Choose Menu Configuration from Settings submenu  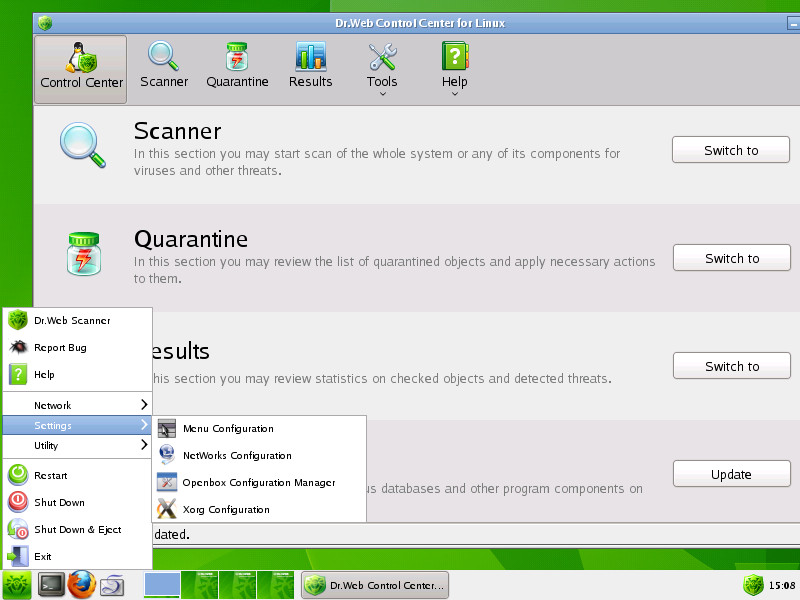[x=259, y=429]
